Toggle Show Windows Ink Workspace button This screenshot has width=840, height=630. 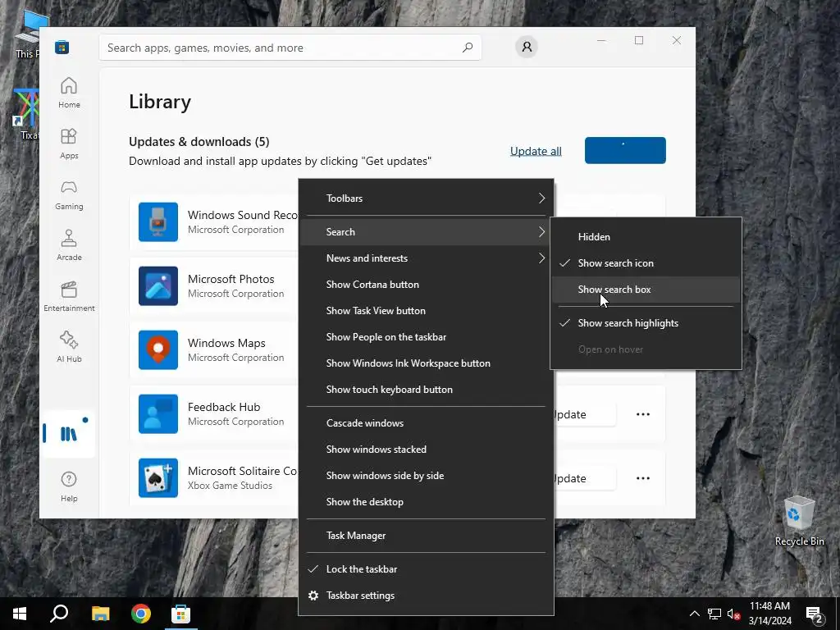click(426, 363)
